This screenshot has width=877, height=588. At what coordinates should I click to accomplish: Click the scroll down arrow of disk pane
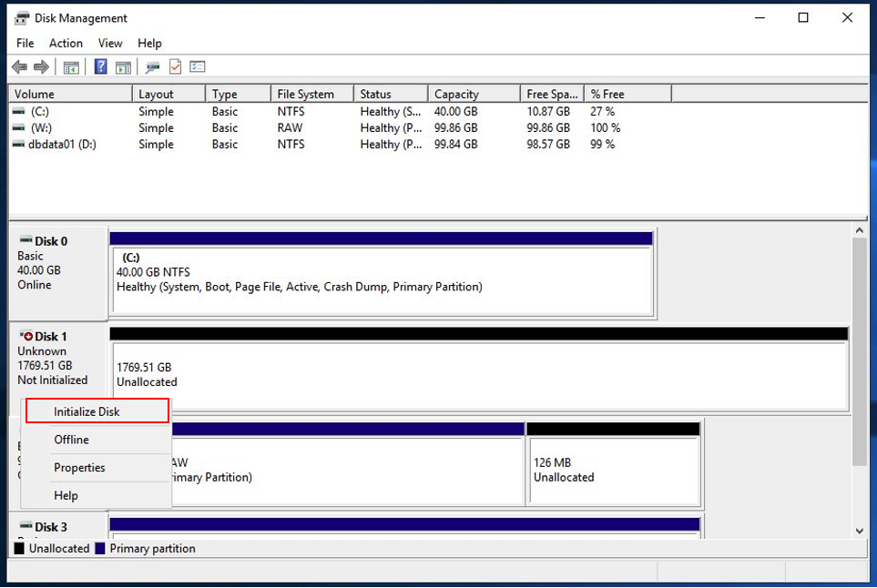(860, 531)
